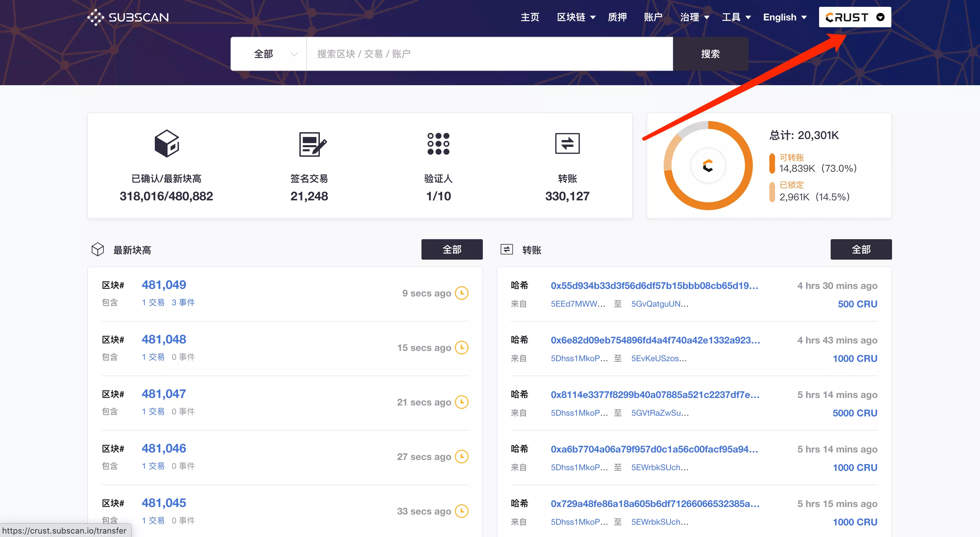Click the Crust logo in donut chart
This screenshot has height=537, width=980.
(x=708, y=166)
